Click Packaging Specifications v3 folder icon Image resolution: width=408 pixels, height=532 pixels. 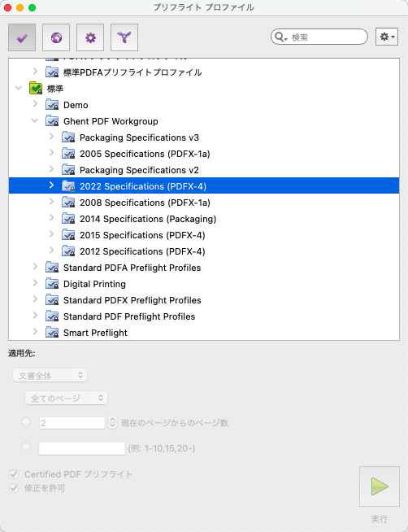coord(68,137)
